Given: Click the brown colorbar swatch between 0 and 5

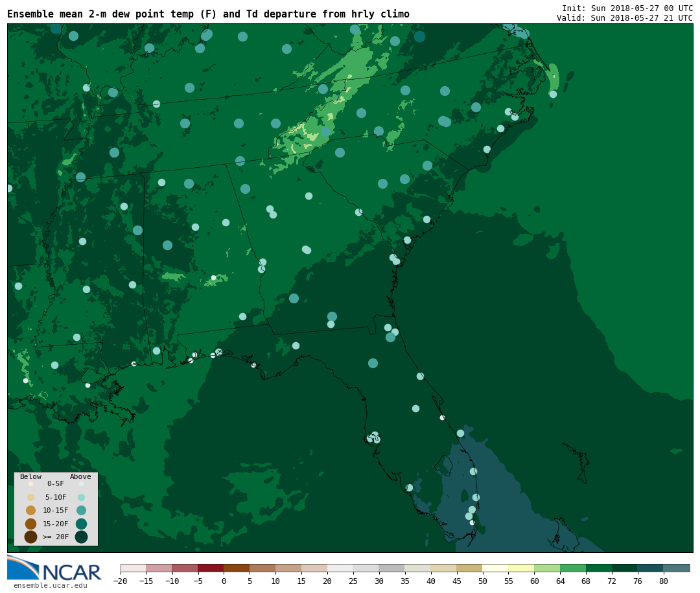Looking at the screenshot, I should coord(237,568).
